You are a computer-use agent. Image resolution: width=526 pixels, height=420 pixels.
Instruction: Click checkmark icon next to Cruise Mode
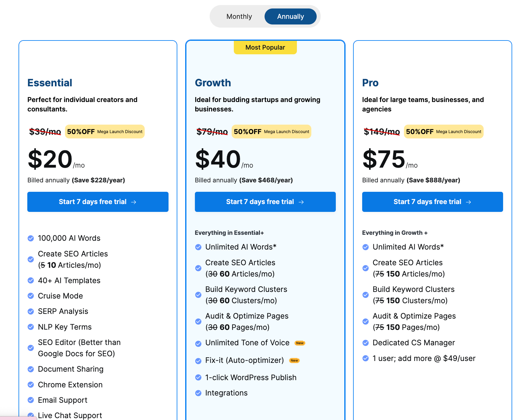coord(31,296)
